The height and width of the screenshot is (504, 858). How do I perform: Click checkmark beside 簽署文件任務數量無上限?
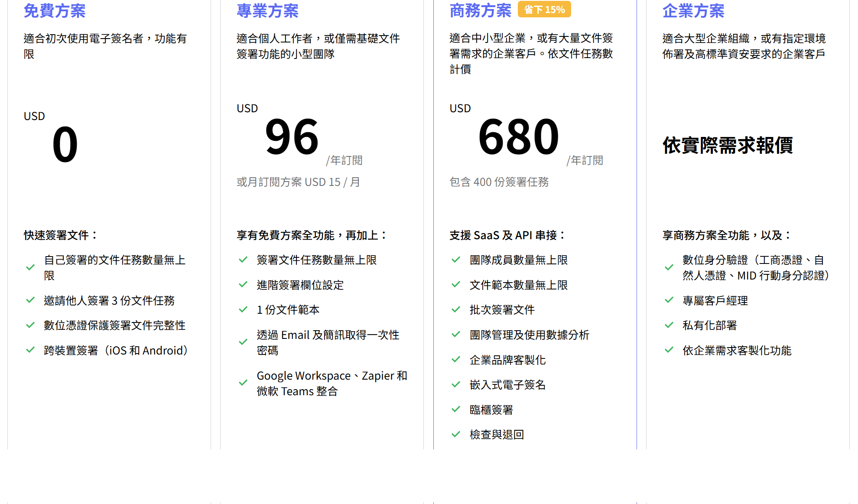click(x=243, y=260)
